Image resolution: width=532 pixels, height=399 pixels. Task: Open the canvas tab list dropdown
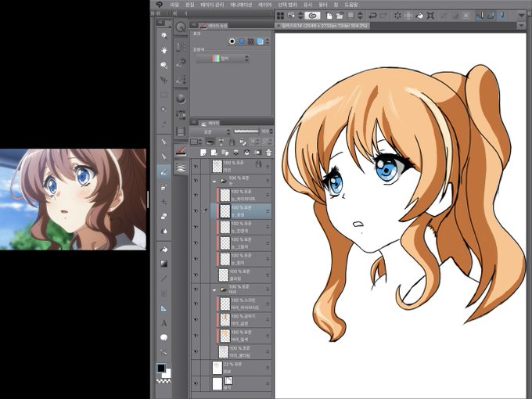pos(521,26)
